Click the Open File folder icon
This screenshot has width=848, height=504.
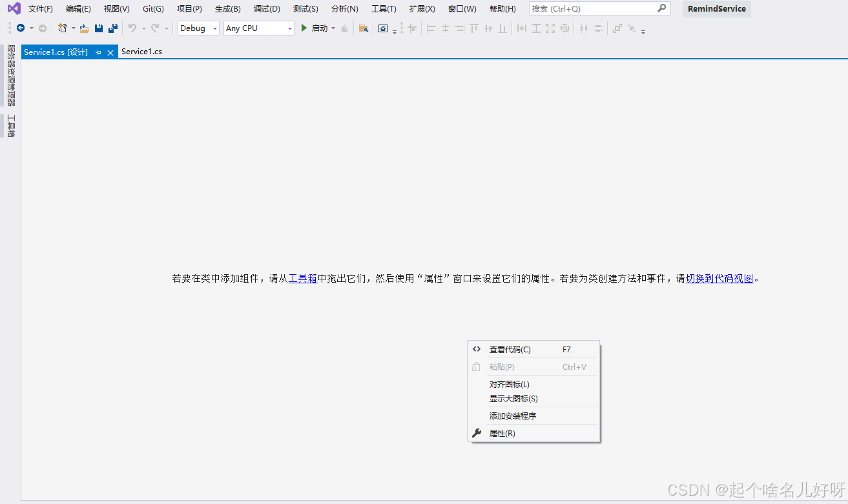coord(84,28)
